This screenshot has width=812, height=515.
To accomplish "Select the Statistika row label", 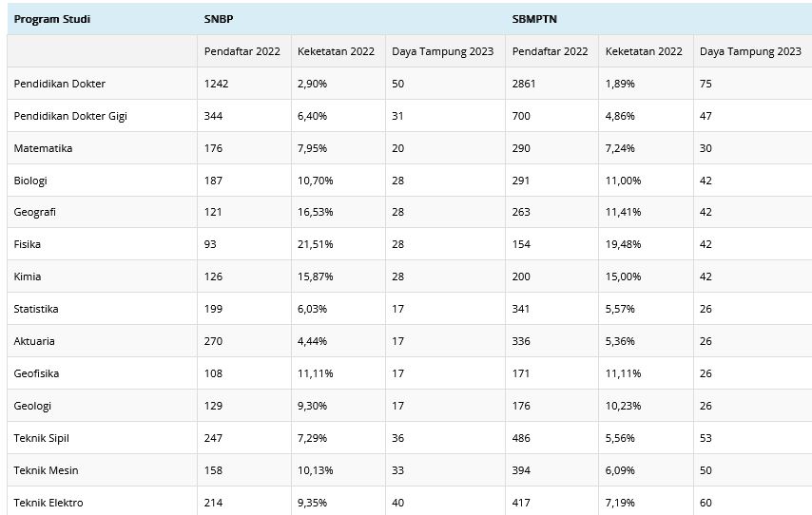I will click(x=102, y=309).
